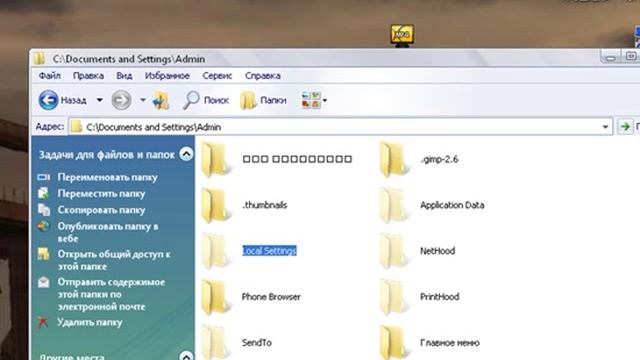Open the Файл menu
The image size is (640, 360).
[50, 76]
